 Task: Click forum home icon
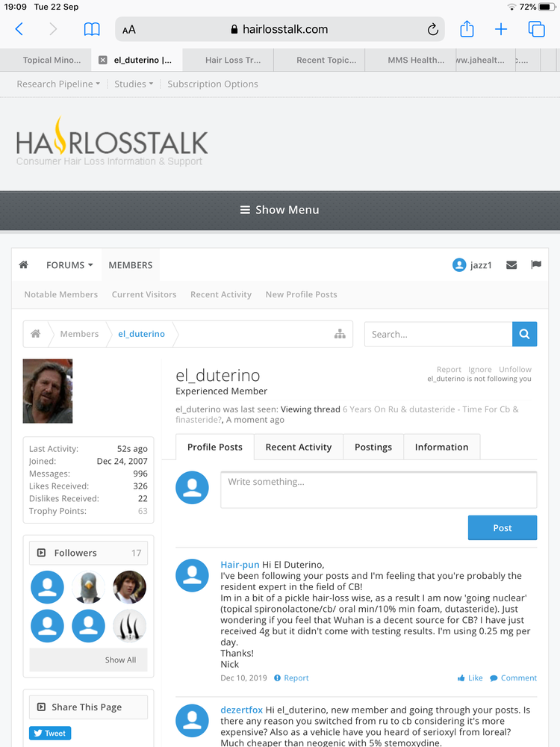point(24,265)
